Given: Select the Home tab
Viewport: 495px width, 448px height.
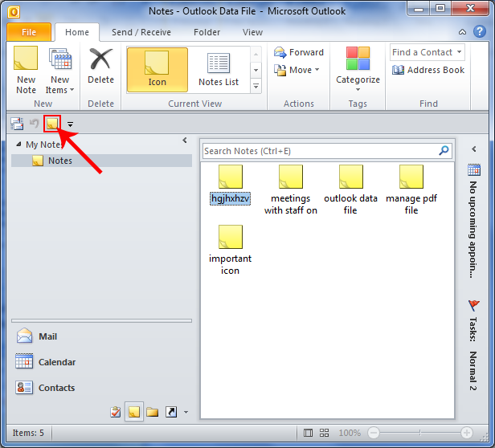Looking at the screenshot, I should point(77,32).
